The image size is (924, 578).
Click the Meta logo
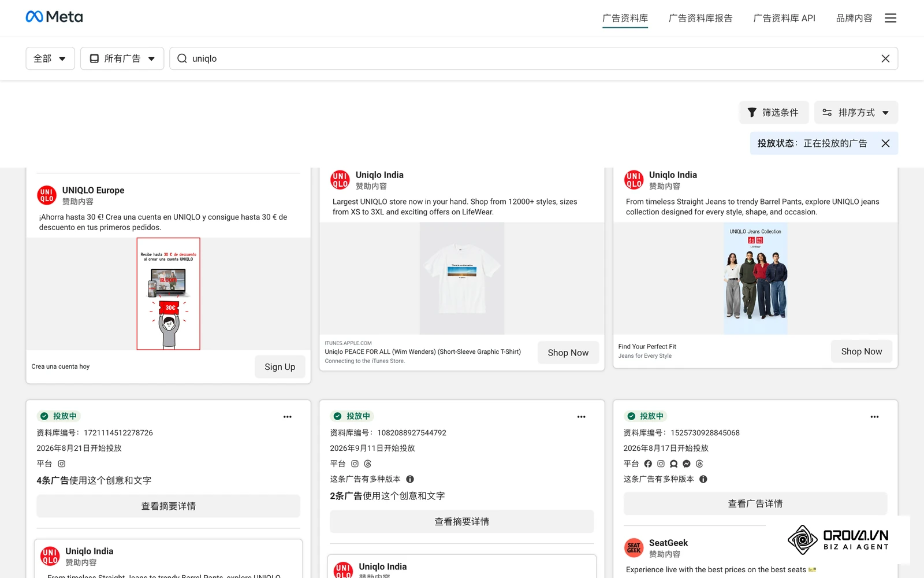[54, 17]
